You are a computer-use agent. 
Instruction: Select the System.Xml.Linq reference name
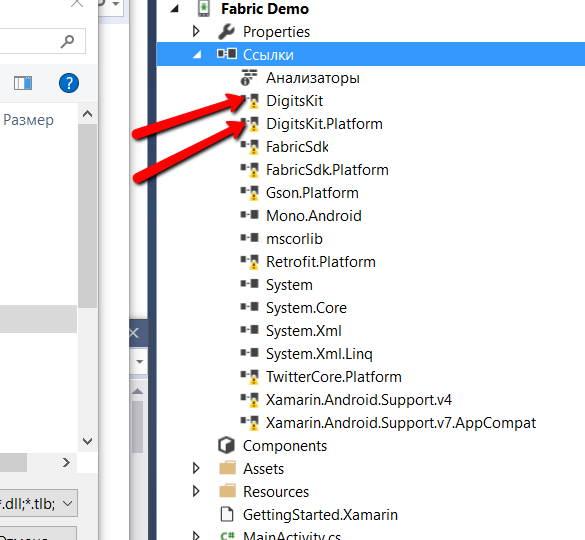pos(319,354)
